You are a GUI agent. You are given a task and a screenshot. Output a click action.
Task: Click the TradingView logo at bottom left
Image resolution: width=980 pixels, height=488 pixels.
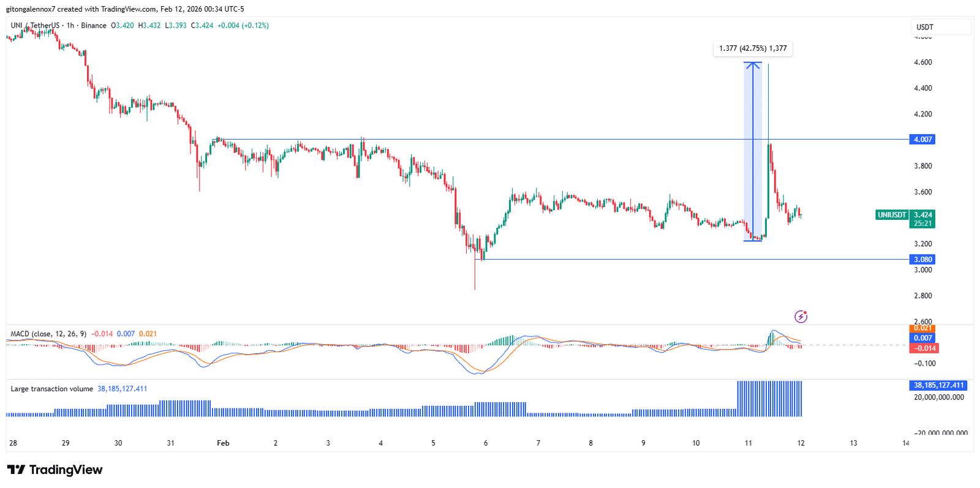pyautogui.click(x=55, y=470)
